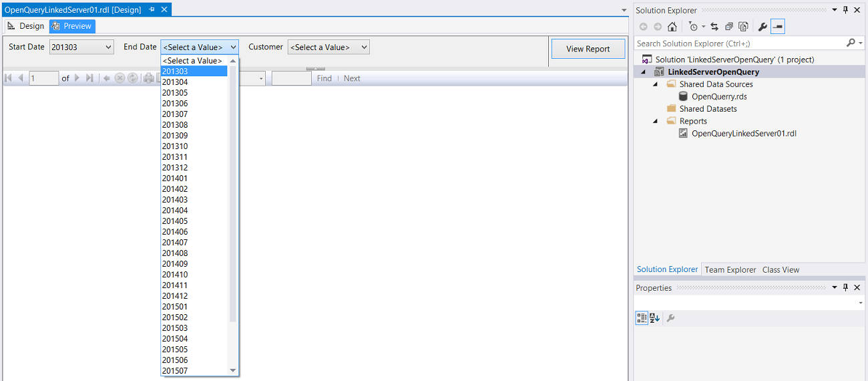This screenshot has height=381, width=868.
Task: Switch to the Preview tab
Action: pos(72,26)
